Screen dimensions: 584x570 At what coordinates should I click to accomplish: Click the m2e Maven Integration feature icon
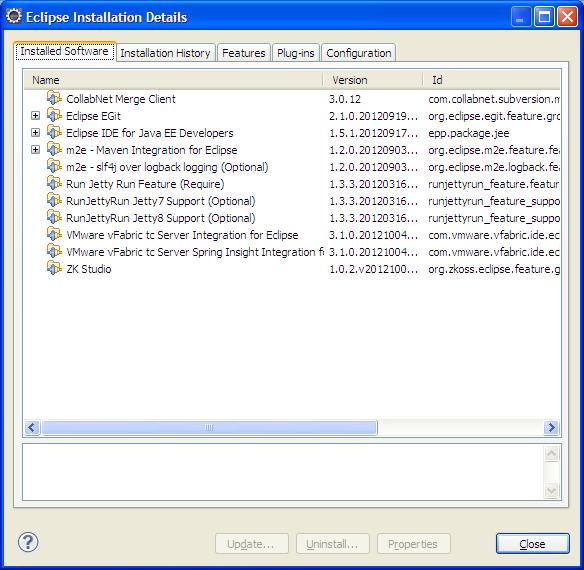[54, 150]
